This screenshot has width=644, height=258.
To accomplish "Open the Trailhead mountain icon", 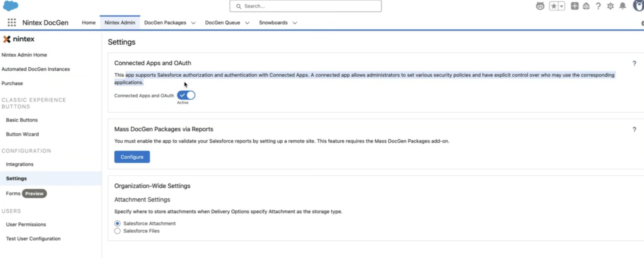I will tap(586, 6).
